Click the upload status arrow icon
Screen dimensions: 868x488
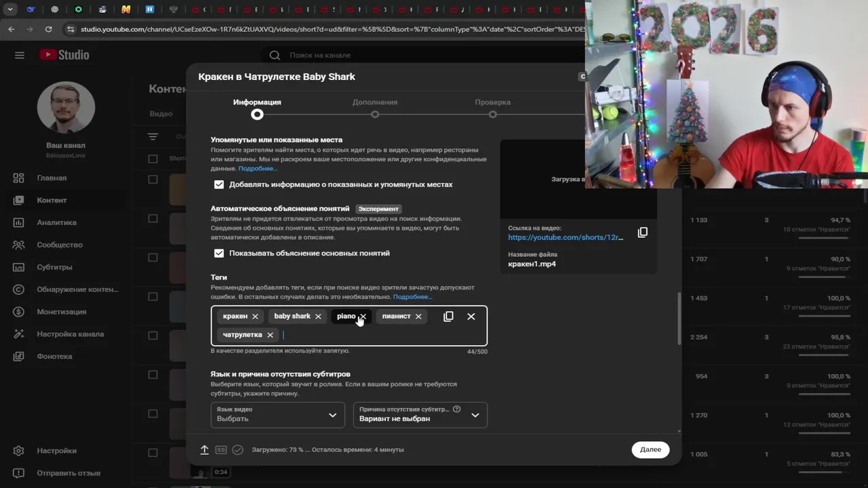click(x=204, y=449)
